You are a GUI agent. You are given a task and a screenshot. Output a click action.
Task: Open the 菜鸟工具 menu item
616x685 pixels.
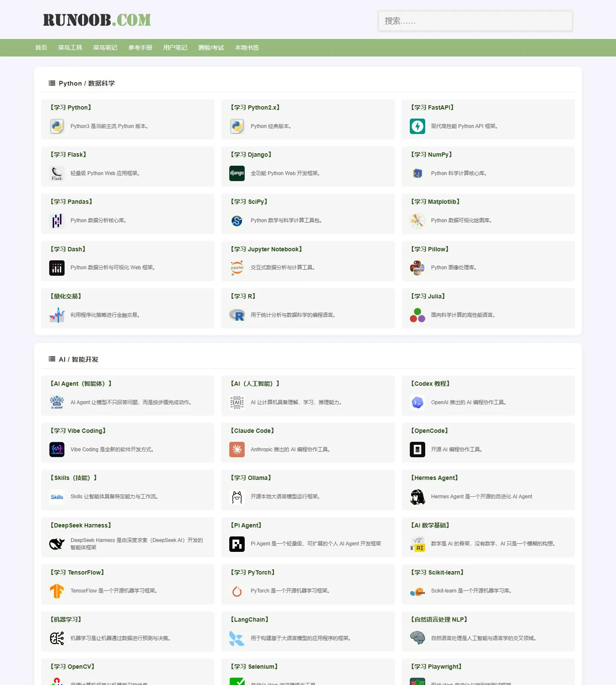click(70, 48)
